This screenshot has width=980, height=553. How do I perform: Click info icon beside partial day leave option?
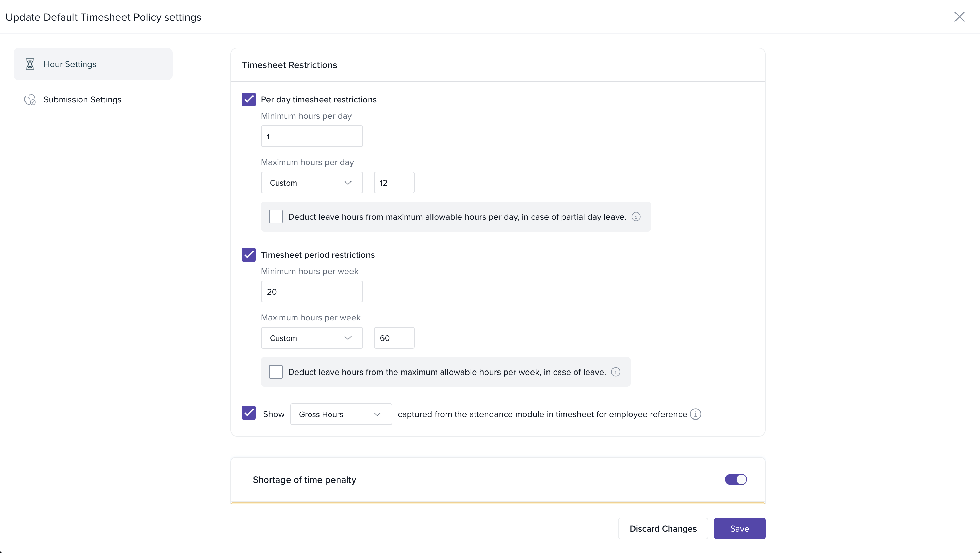(636, 217)
